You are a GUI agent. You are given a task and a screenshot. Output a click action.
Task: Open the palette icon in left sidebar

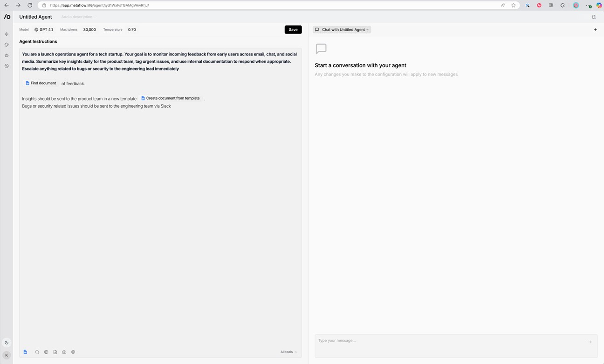click(x=7, y=45)
